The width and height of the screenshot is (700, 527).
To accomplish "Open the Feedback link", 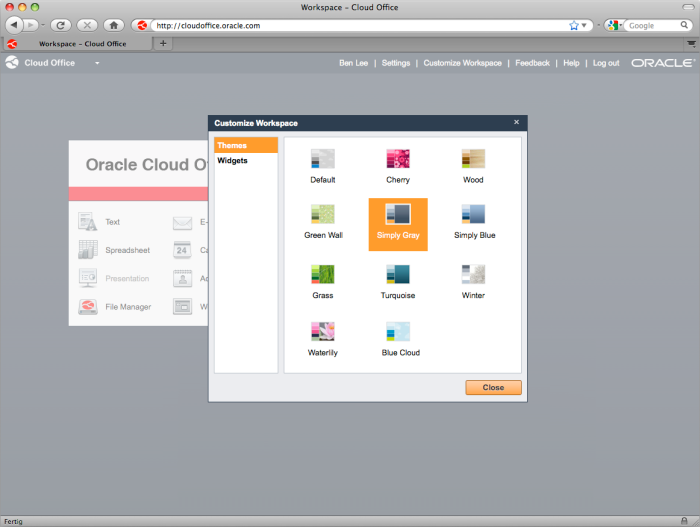I will click(x=532, y=63).
